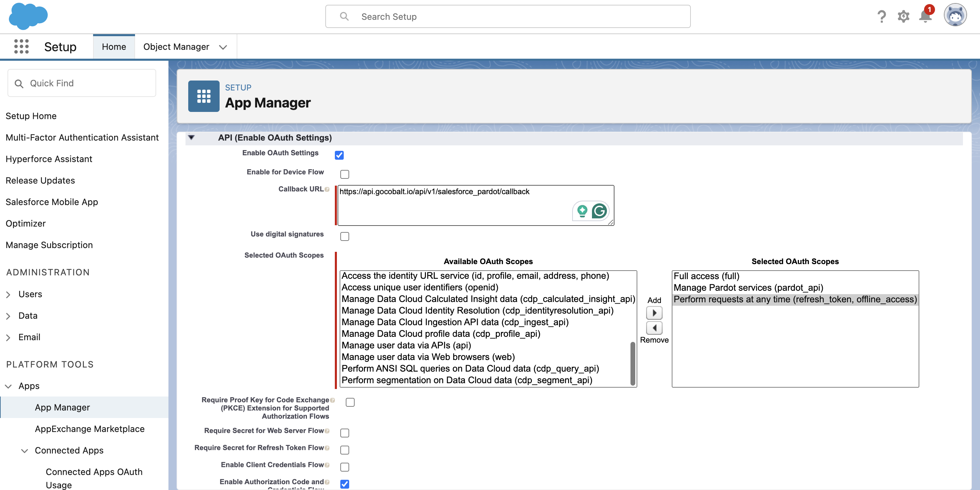Switch to the Object Manager tab
The width and height of the screenshot is (980, 490).
point(177,46)
